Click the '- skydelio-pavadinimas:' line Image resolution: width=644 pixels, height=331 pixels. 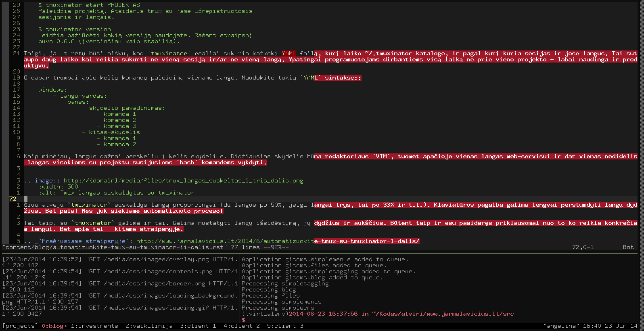click(x=123, y=108)
